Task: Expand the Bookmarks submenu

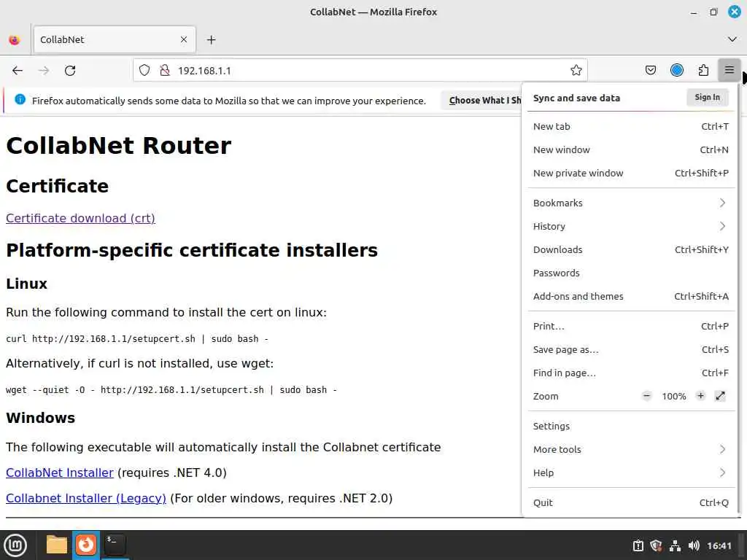Action: (631, 203)
